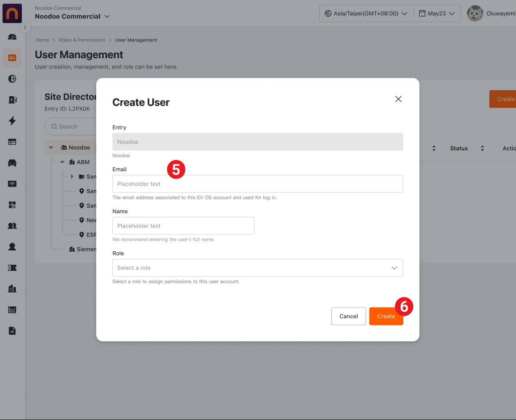Click into the Email input field

point(257,184)
